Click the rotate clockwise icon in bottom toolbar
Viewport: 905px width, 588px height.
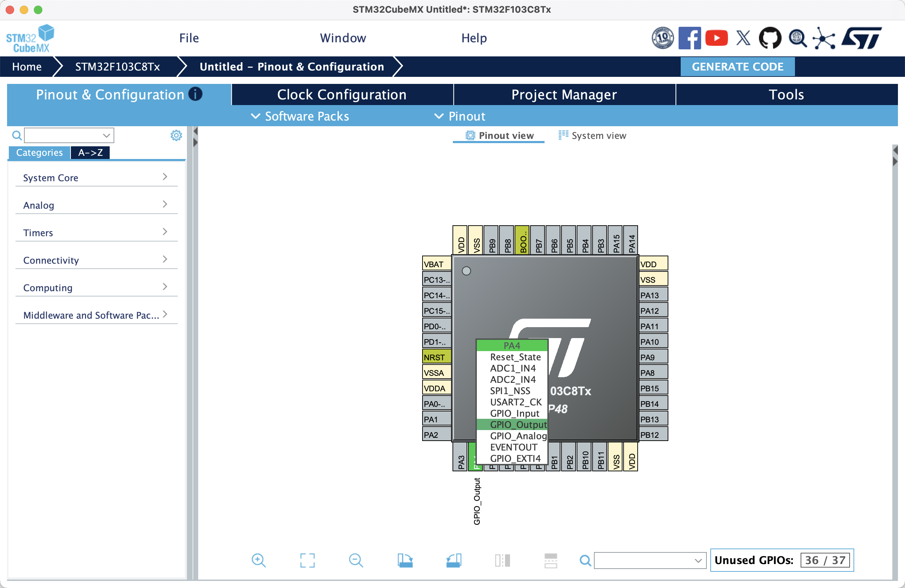[405, 560]
